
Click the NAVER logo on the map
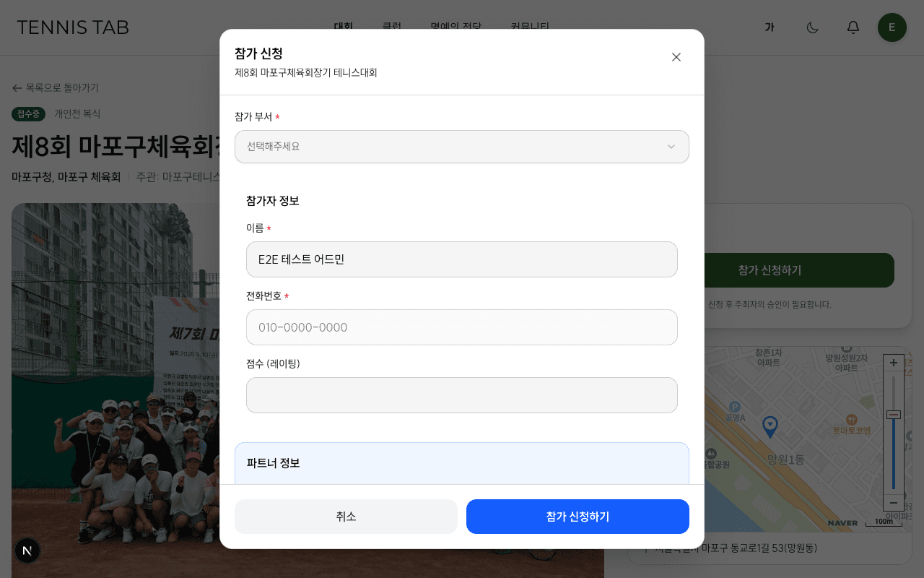click(843, 522)
